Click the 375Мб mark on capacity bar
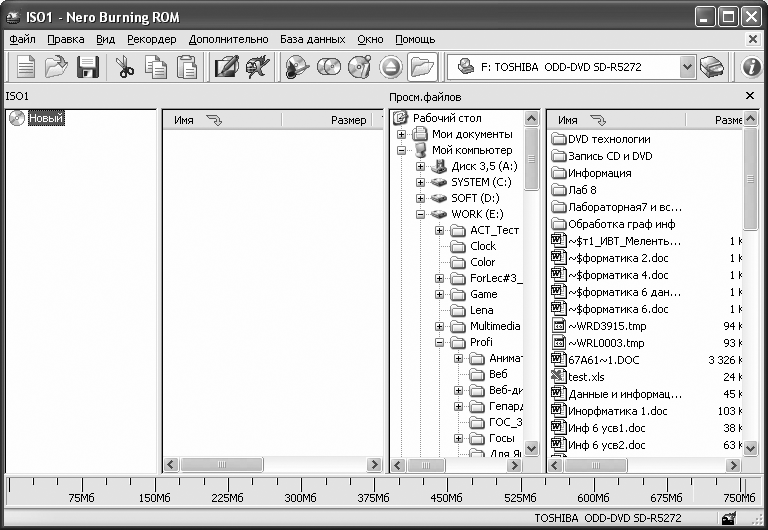This screenshot has height=530, width=768. [x=373, y=498]
